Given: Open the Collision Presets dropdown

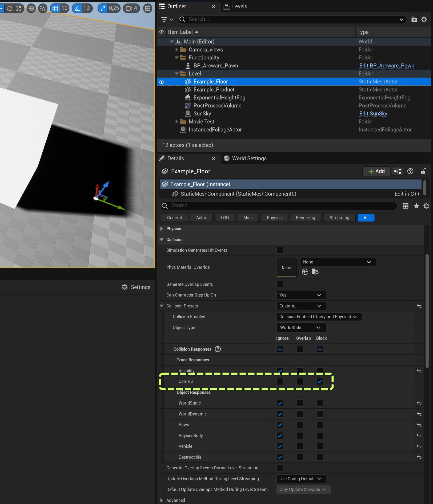Looking at the screenshot, I should coord(301,306).
